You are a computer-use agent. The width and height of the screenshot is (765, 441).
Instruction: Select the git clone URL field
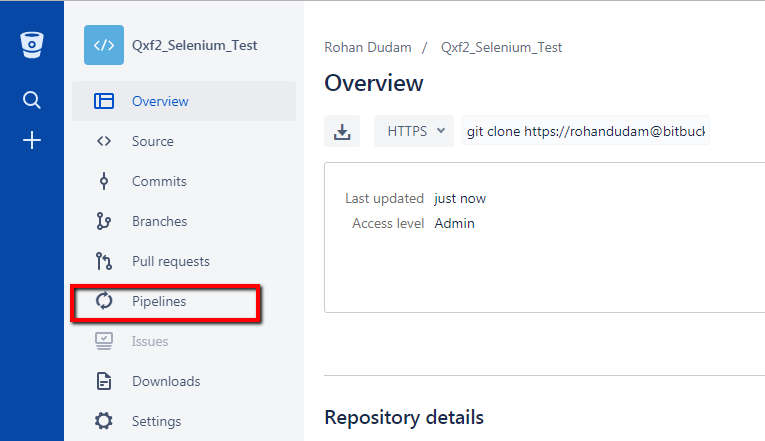(585, 131)
